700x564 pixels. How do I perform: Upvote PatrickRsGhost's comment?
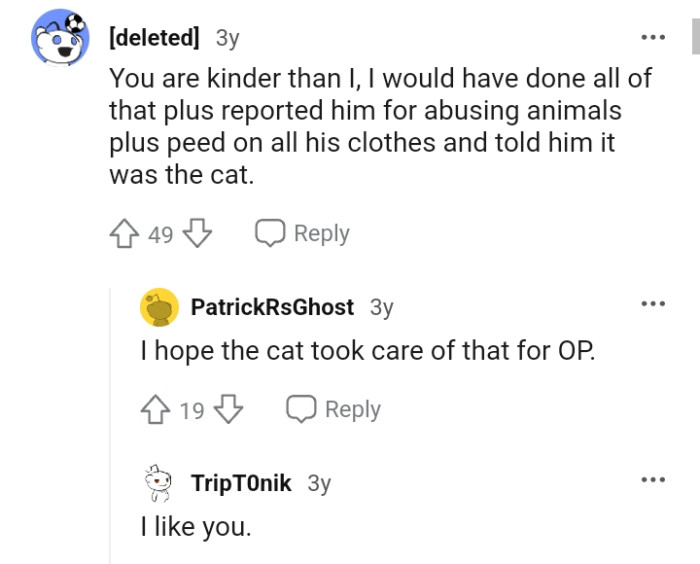coord(157,410)
